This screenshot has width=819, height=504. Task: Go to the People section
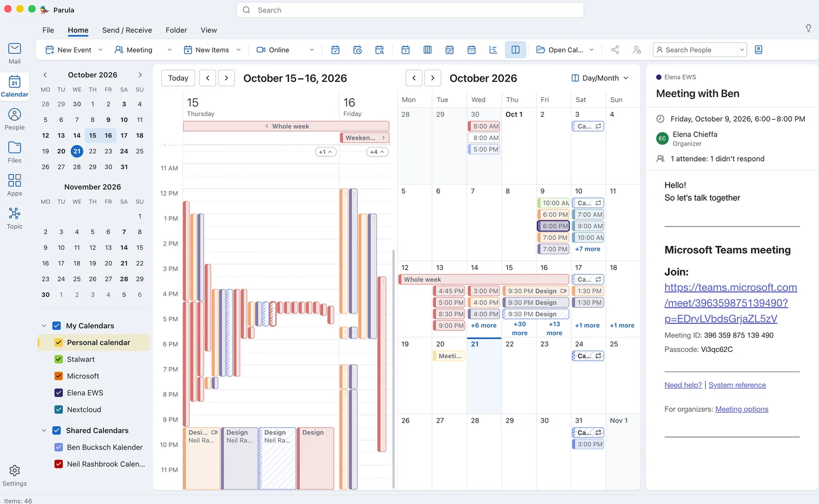[x=14, y=119]
